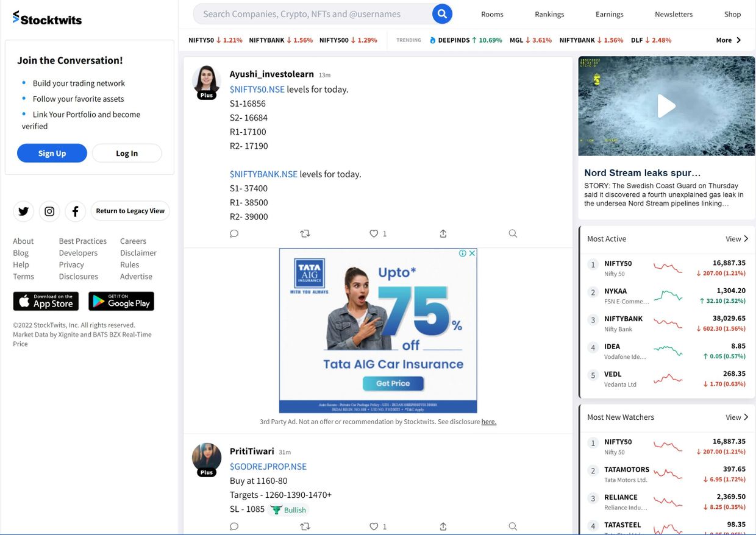Image resolution: width=756 pixels, height=535 pixels.
Task: Go to the Earnings page
Action: pyautogui.click(x=609, y=14)
